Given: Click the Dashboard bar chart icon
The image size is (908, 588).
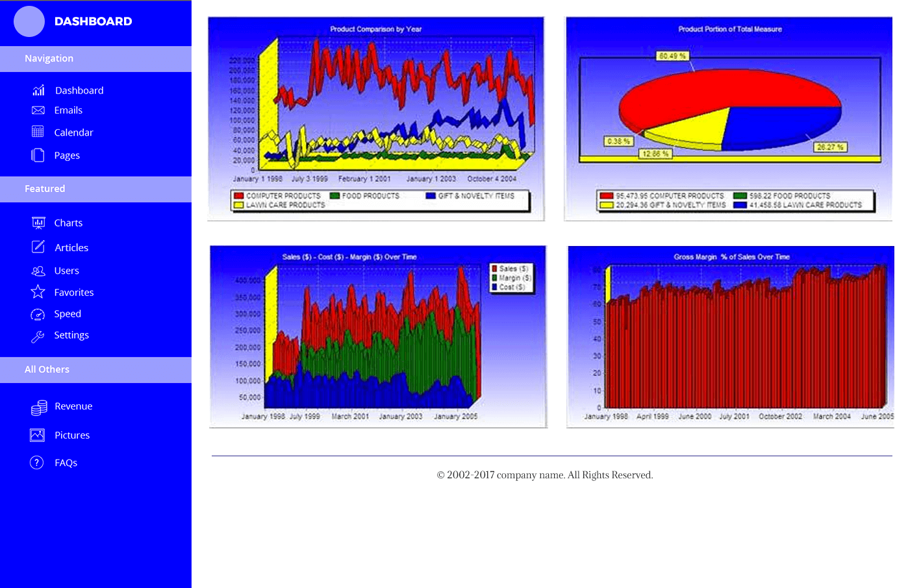Looking at the screenshot, I should (38, 90).
